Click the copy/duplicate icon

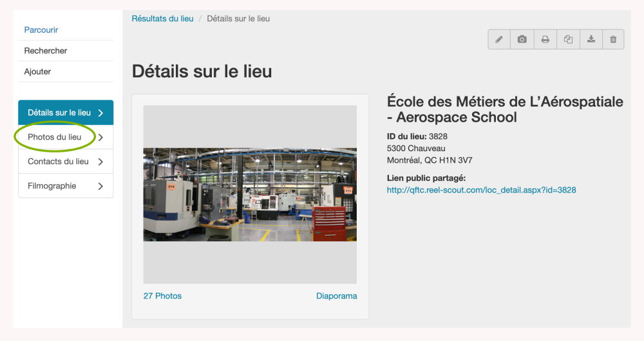(569, 39)
